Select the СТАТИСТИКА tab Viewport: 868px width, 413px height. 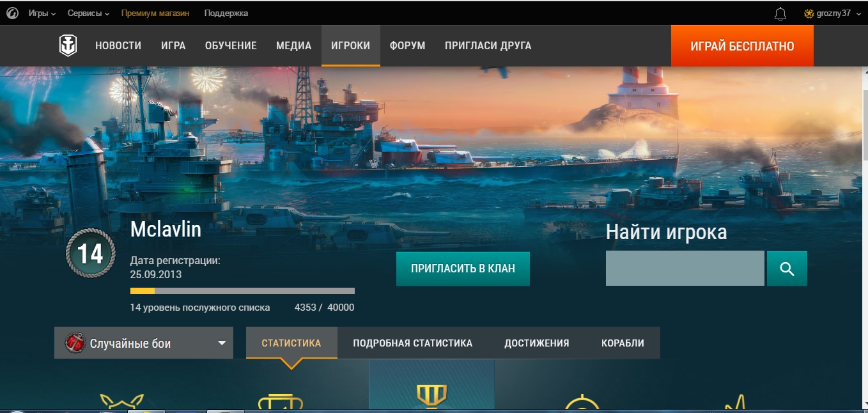click(x=291, y=343)
